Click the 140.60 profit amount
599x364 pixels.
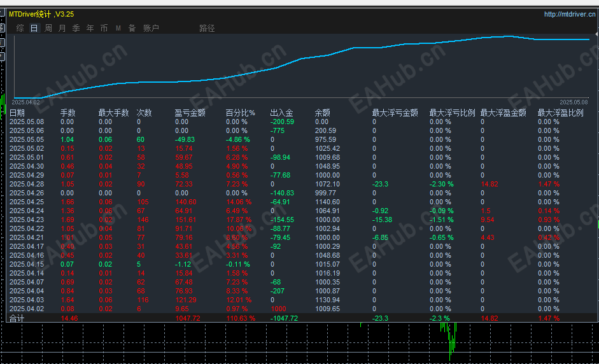186,202
